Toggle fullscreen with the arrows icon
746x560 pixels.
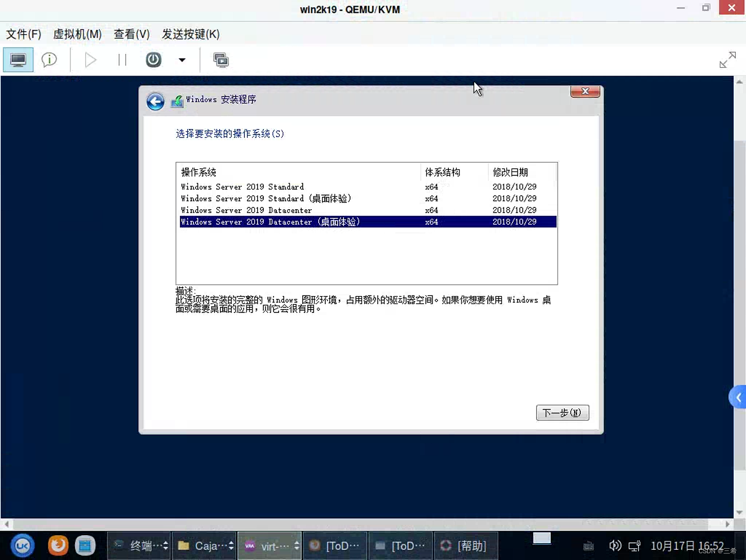tap(727, 60)
